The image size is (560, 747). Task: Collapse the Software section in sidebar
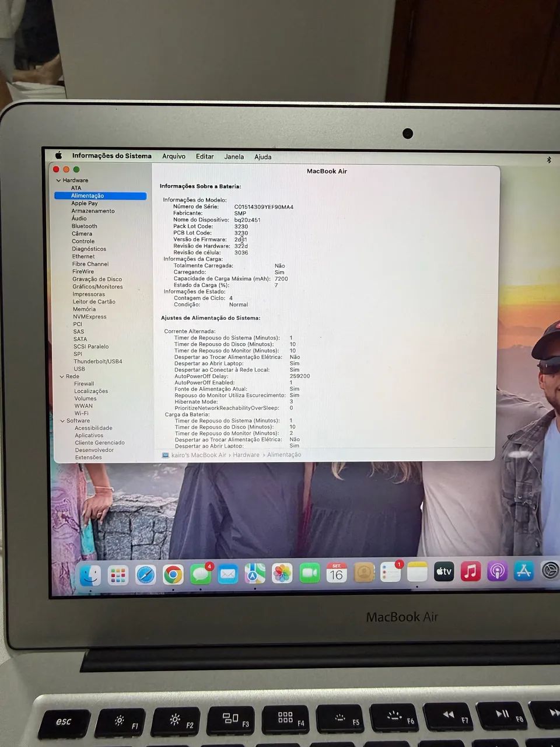[x=62, y=421]
